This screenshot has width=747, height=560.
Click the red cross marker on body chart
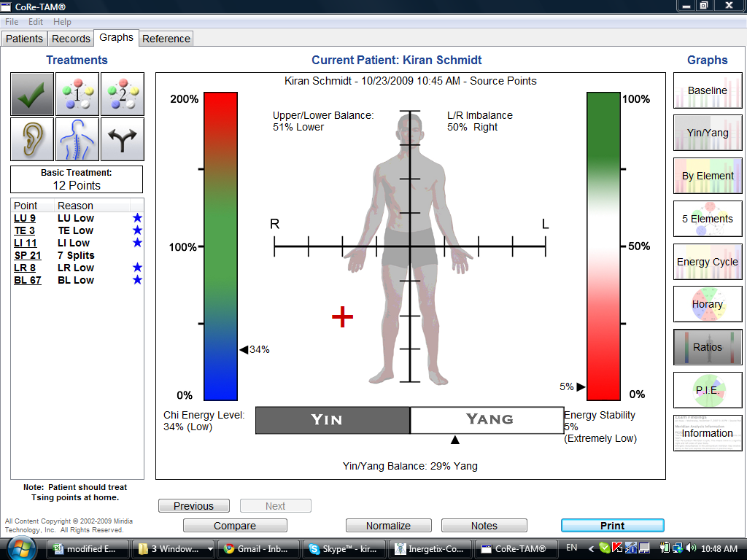click(343, 317)
